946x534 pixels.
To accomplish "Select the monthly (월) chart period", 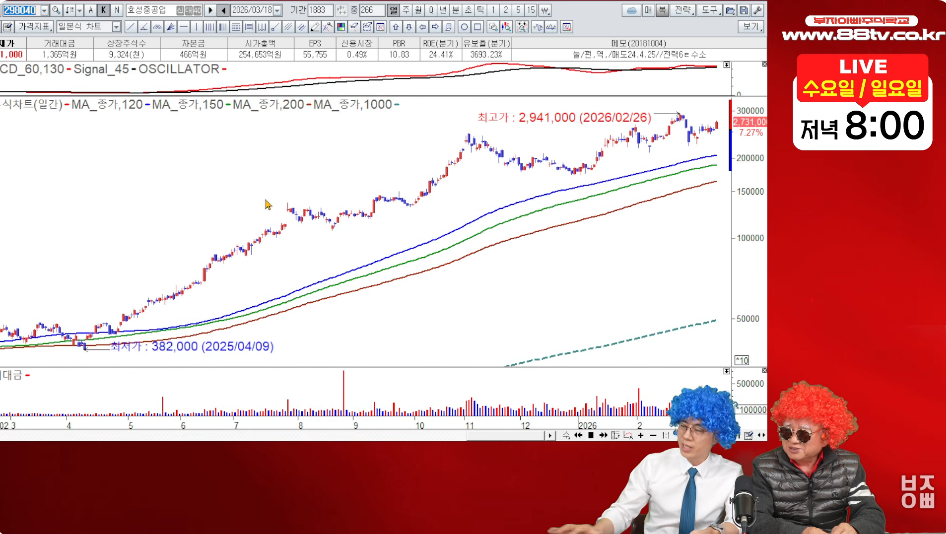I will 418,10.
